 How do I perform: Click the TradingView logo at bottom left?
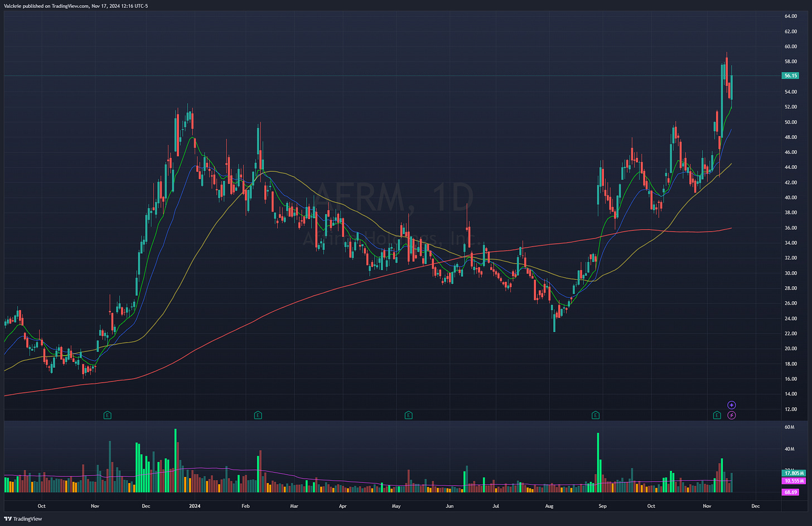pyautogui.click(x=23, y=519)
